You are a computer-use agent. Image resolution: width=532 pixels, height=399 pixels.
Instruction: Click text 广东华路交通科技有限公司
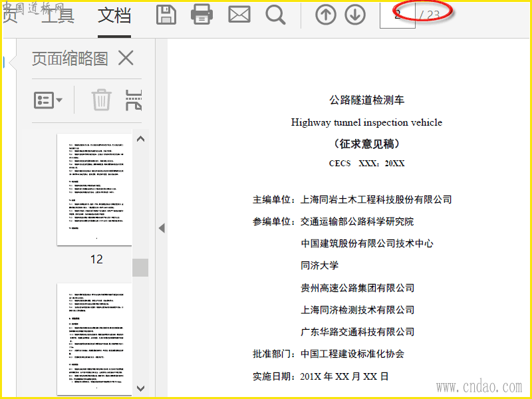click(357, 332)
